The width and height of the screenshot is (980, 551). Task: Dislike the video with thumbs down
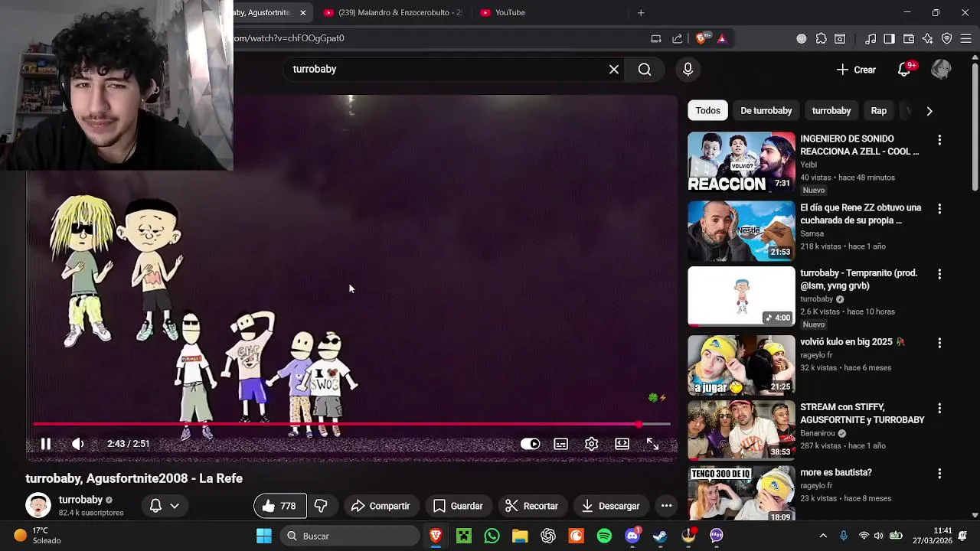[x=321, y=506]
